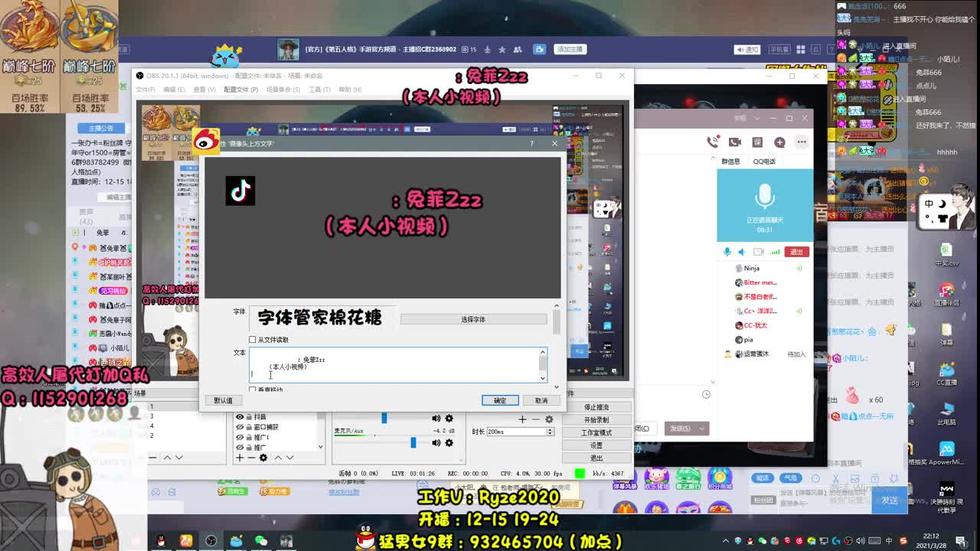Select Ninja in the QQ call member list

(752, 268)
